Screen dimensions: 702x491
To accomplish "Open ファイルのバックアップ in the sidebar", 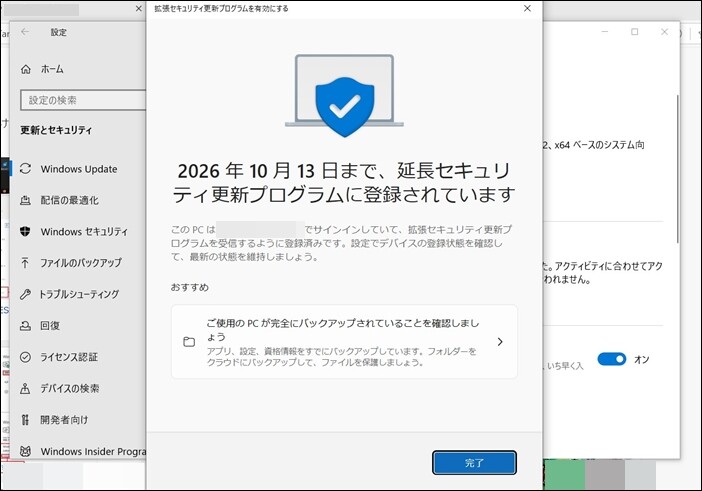I will 81,263.
